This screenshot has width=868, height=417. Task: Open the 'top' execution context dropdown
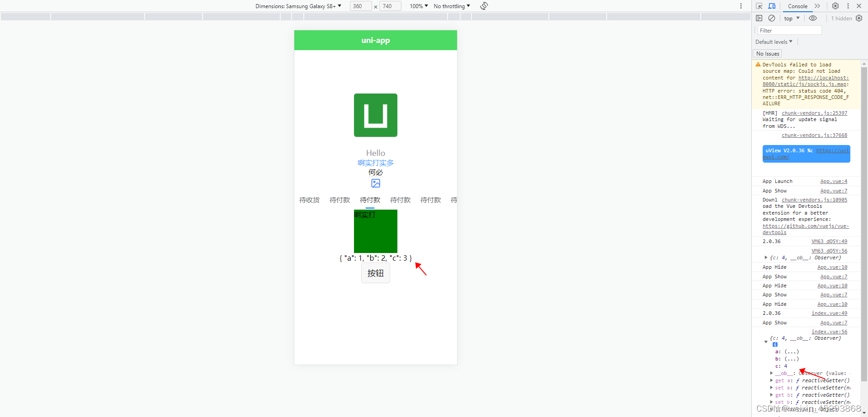tap(791, 18)
